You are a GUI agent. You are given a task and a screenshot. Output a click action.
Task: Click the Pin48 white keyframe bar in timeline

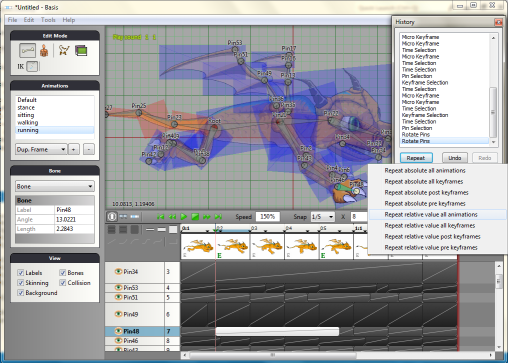(x=277, y=331)
